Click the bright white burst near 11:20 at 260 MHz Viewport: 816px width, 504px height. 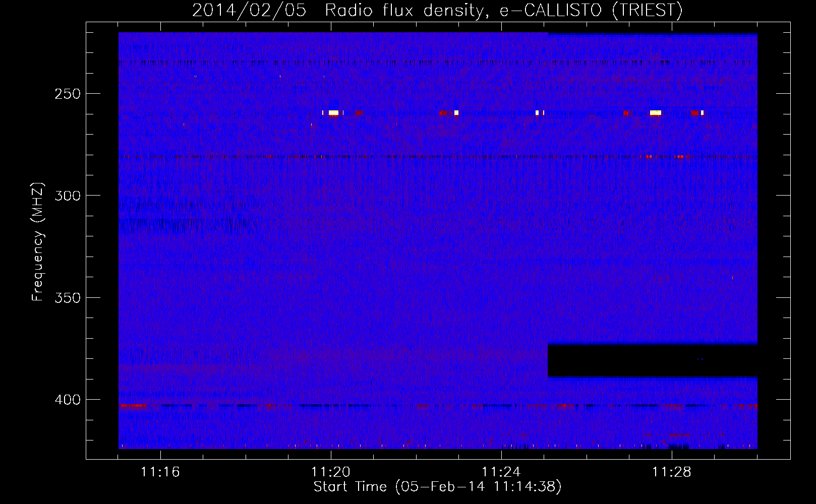pyautogui.click(x=333, y=113)
